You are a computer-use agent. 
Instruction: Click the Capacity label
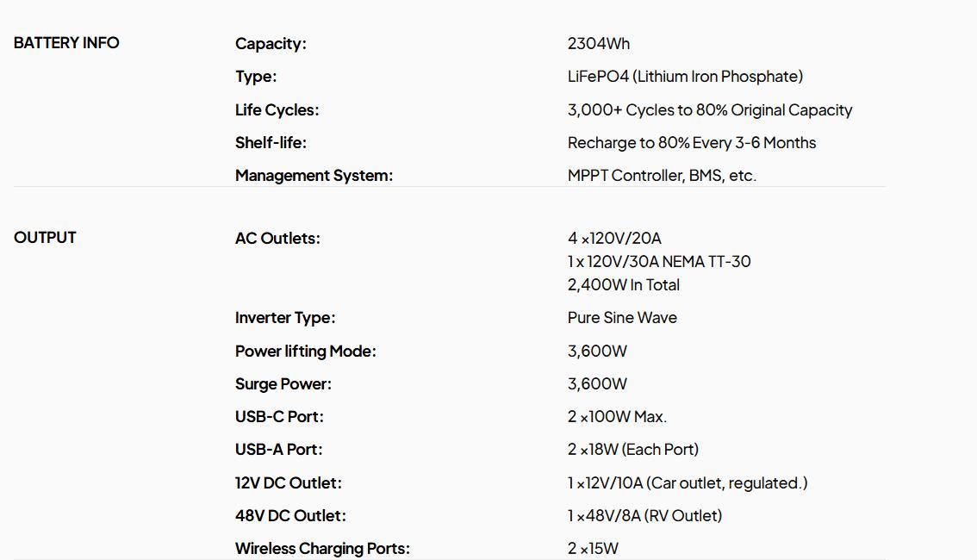[271, 44]
